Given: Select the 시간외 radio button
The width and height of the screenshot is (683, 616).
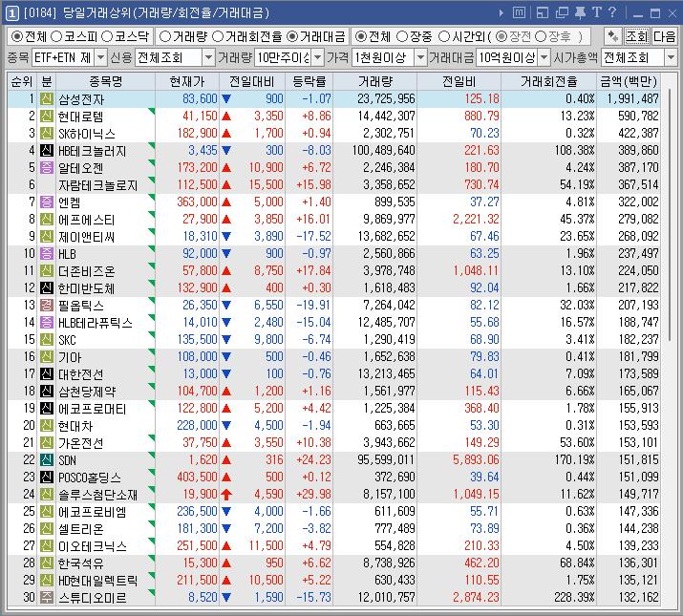Looking at the screenshot, I should point(444,36).
